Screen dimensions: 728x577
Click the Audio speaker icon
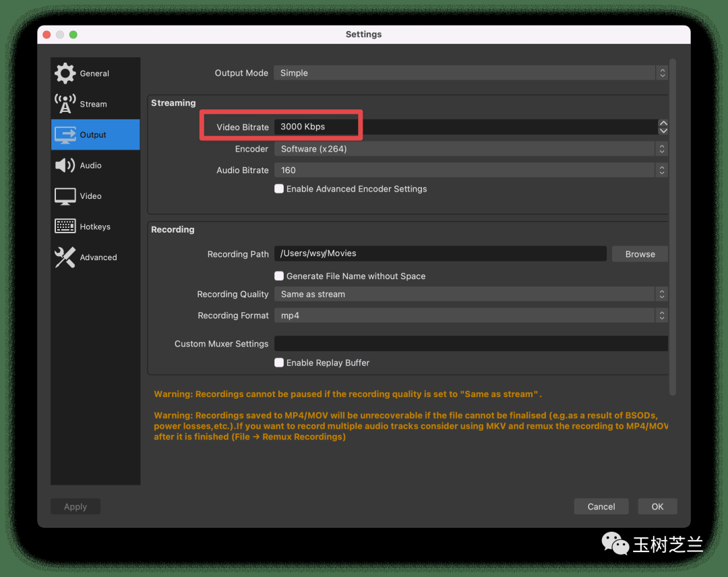click(x=65, y=165)
